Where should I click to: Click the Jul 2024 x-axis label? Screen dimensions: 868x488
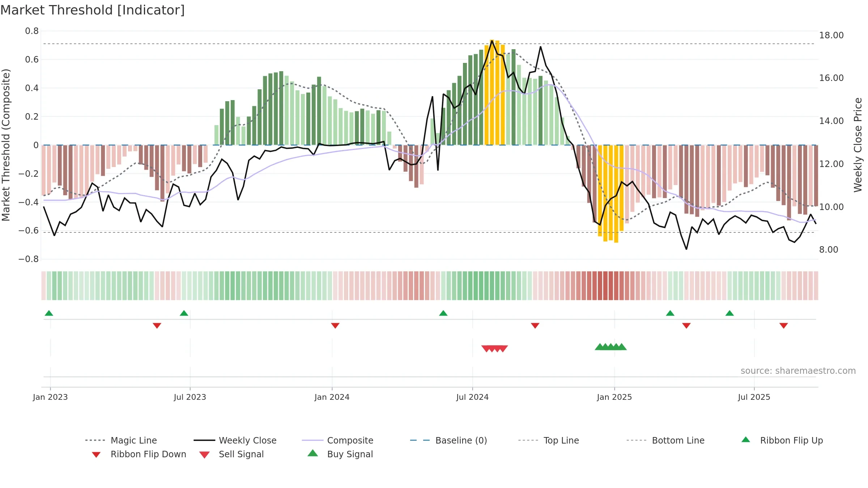[472, 397]
